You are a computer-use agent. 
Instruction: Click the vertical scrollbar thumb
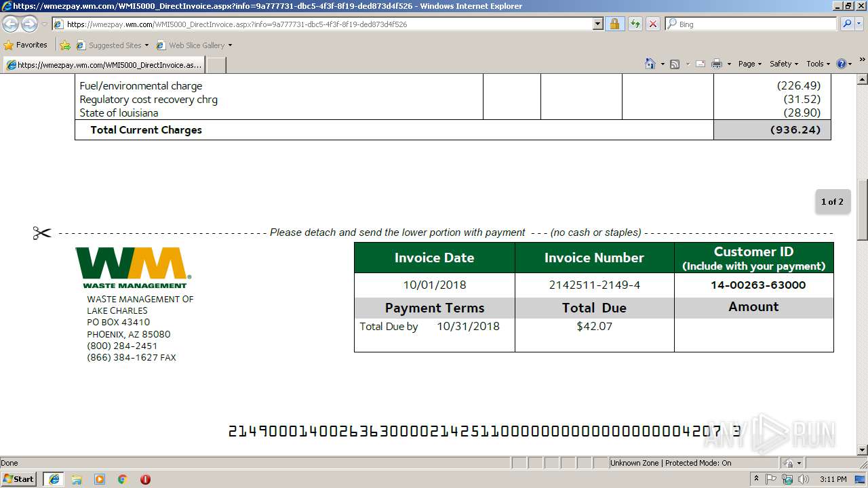pyautogui.click(x=863, y=210)
